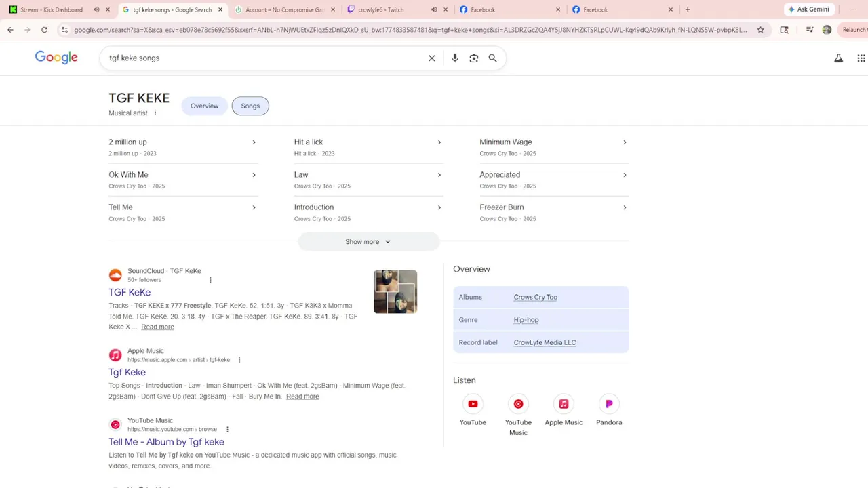This screenshot has width=868, height=488.
Task: Open more options for the SoundCloud result
Action: pyautogui.click(x=210, y=280)
